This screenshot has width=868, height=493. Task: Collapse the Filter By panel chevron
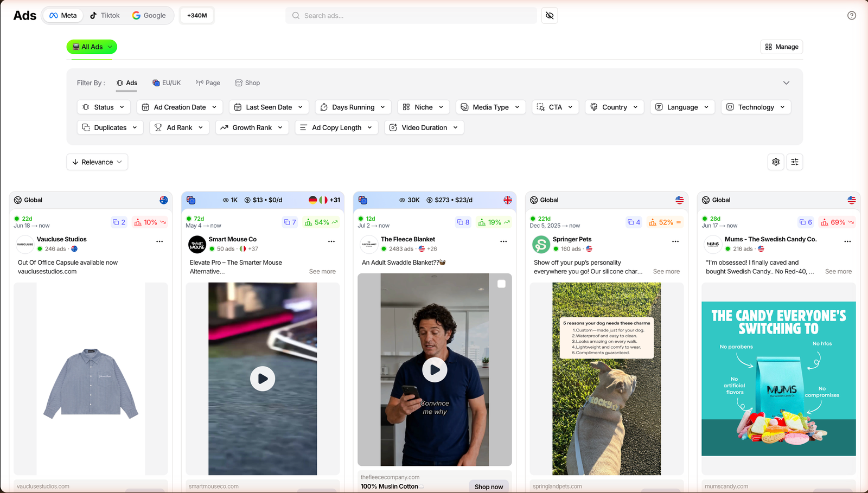click(786, 83)
